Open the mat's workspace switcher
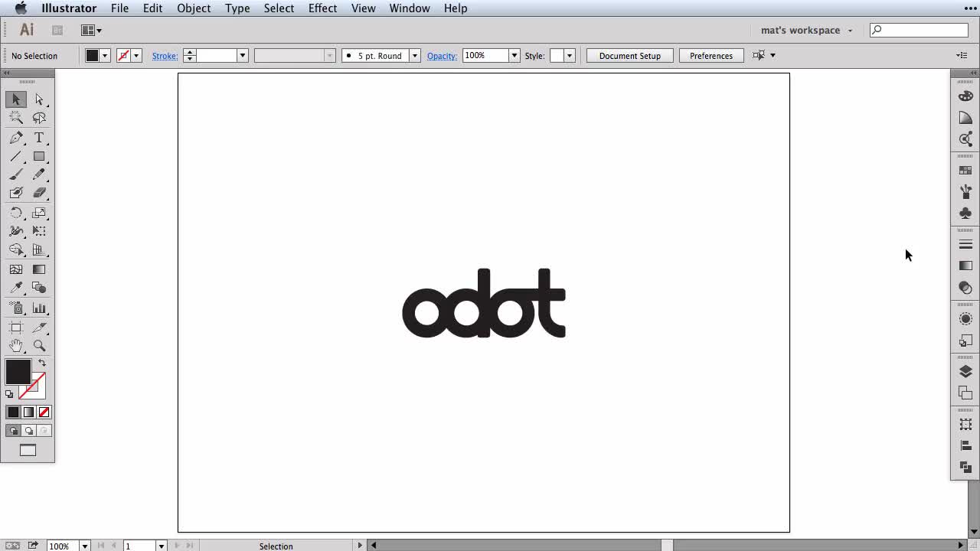This screenshot has height=551, width=980. 806,31
